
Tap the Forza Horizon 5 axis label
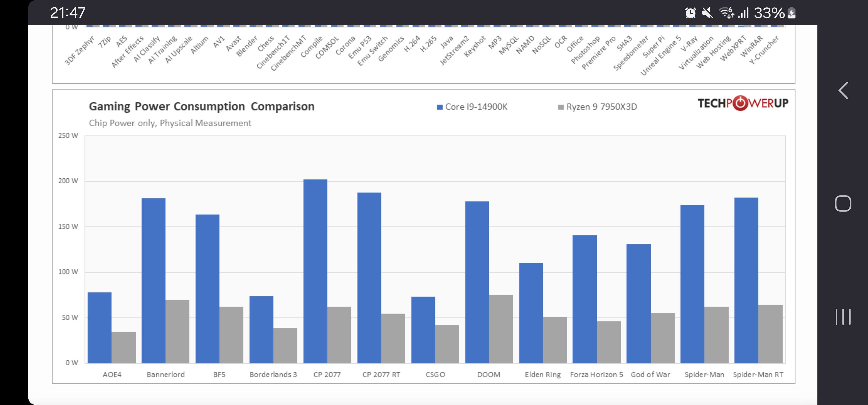[596, 375]
